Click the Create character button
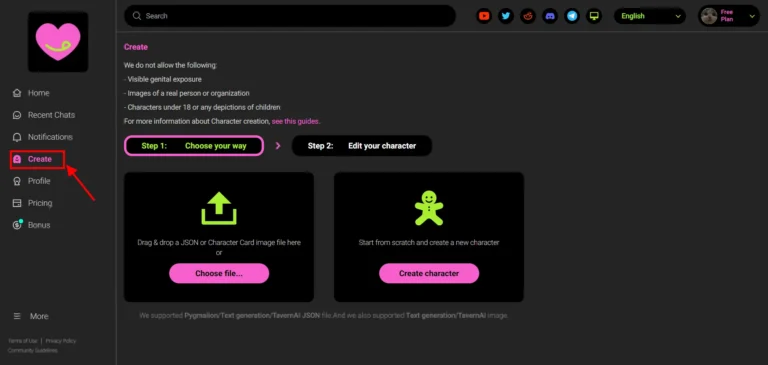The image size is (768, 365). pyautogui.click(x=429, y=273)
